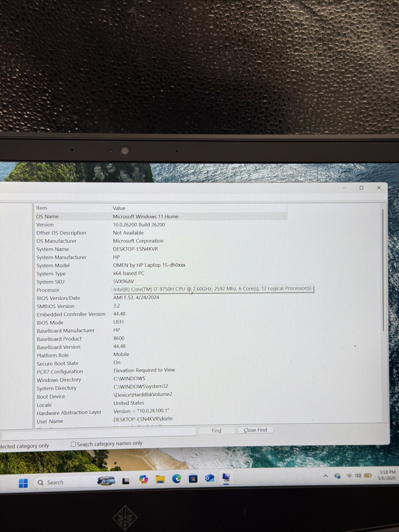Select the System Manufacturer row label
Image resolution: width=399 pixels, height=532 pixels.
tap(61, 257)
